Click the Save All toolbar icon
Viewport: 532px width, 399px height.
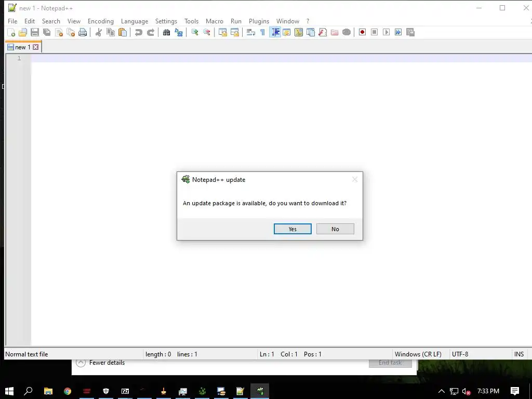click(47, 32)
